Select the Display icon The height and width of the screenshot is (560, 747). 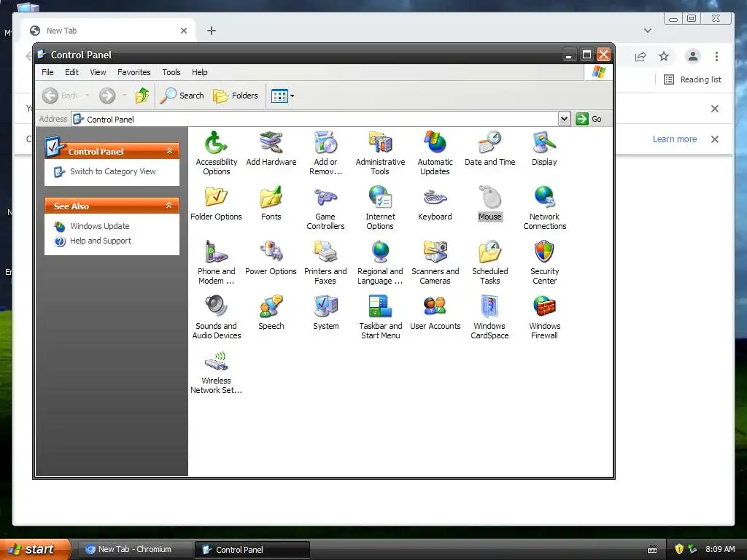tap(544, 142)
